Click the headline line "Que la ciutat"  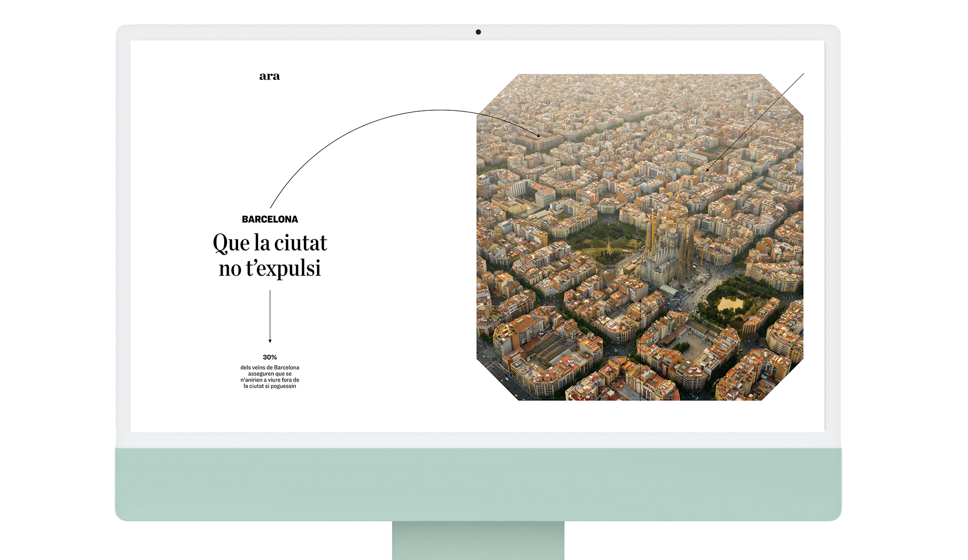coord(270,243)
